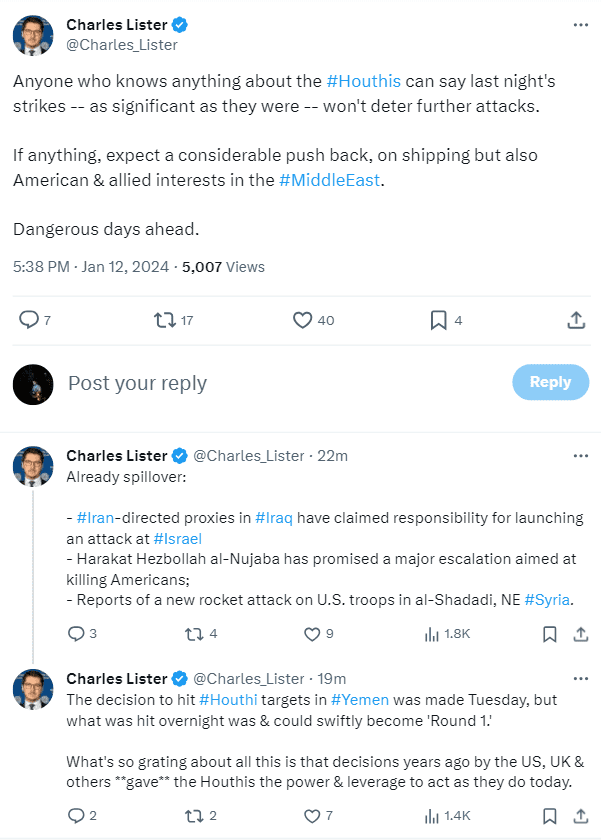This screenshot has width=601, height=840.
Task: Open Charles Lister's profile picture at top
Action: point(33,35)
